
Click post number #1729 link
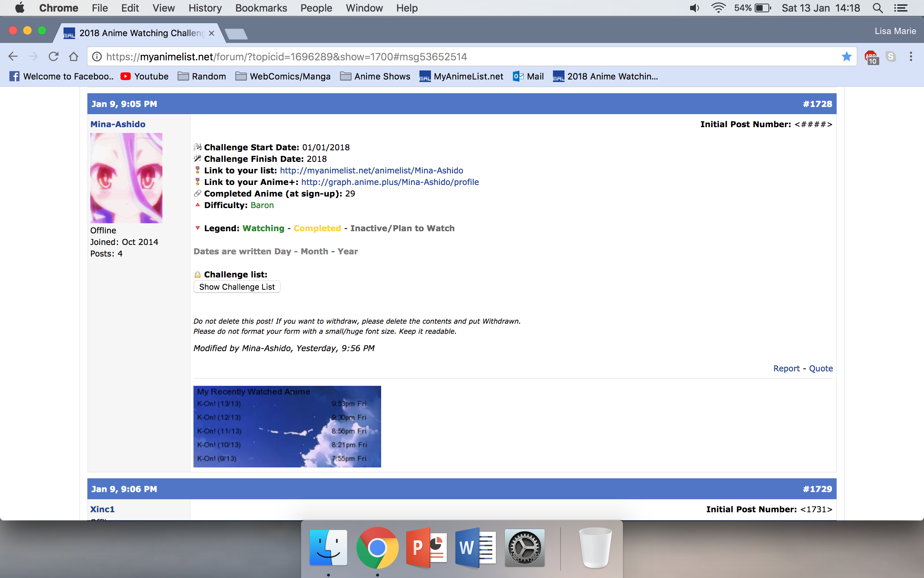818,489
